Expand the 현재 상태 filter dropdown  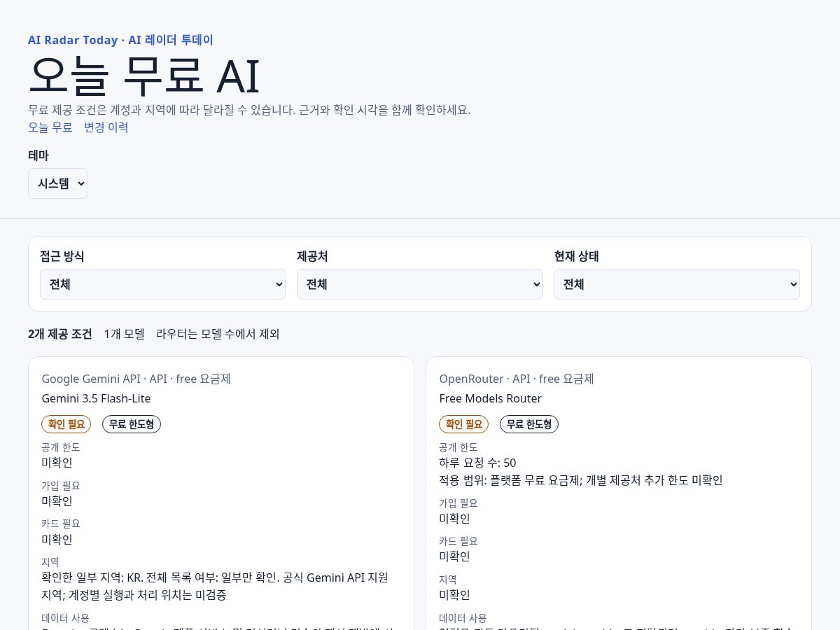[x=677, y=284]
